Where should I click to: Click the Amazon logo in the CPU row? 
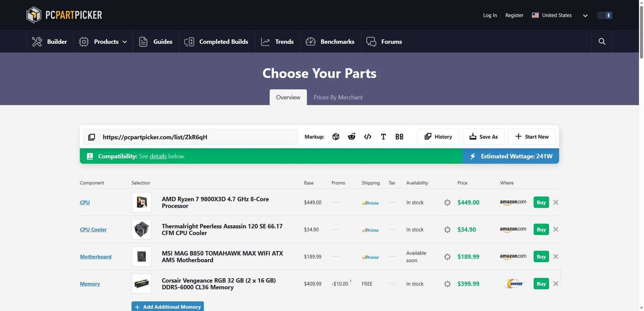[513, 202]
